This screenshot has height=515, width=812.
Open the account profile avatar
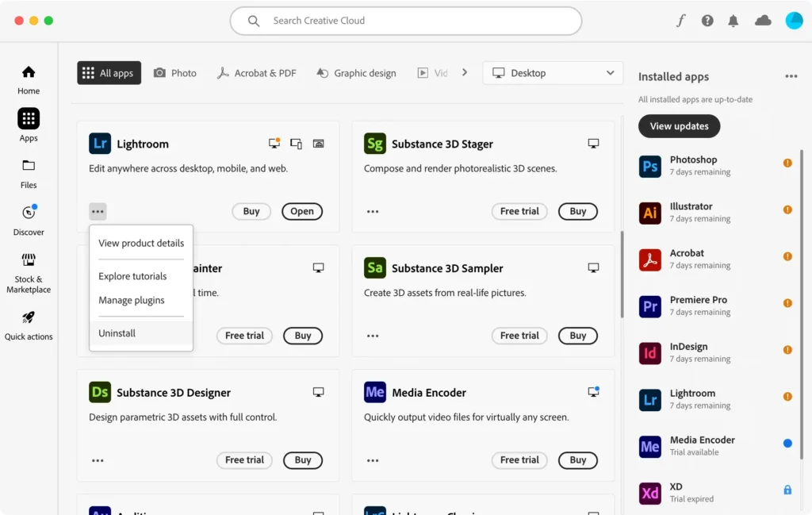794,21
